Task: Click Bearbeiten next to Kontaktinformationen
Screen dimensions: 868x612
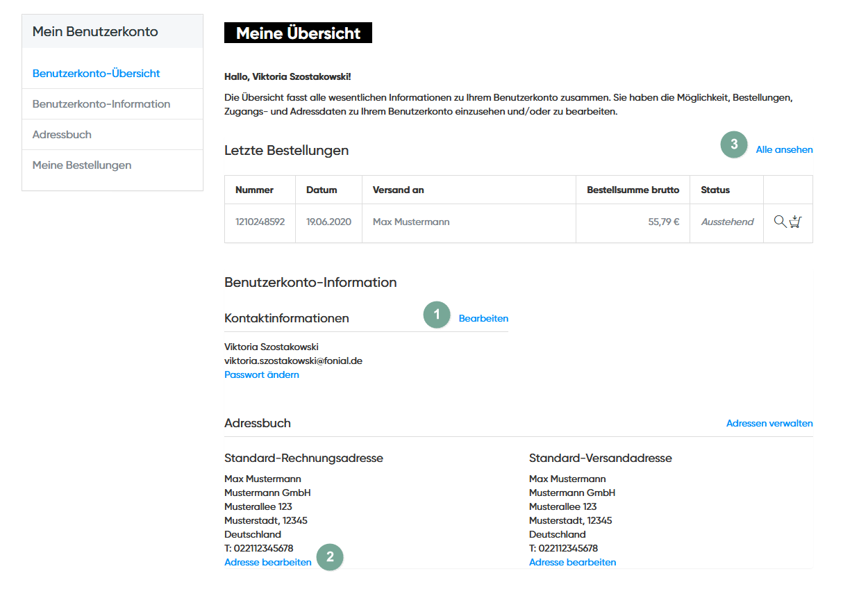Action: pos(483,319)
